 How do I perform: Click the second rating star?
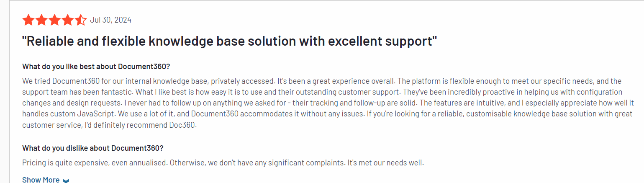(41, 20)
